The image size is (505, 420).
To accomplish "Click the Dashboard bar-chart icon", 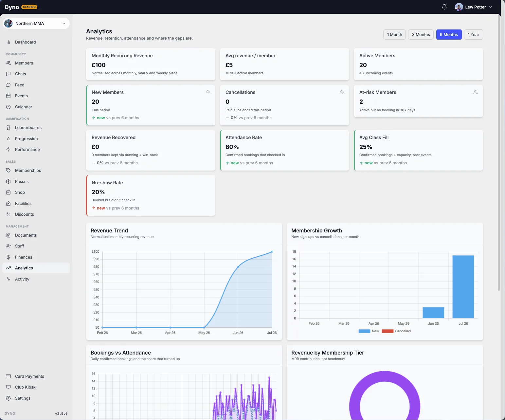I will click(9, 42).
